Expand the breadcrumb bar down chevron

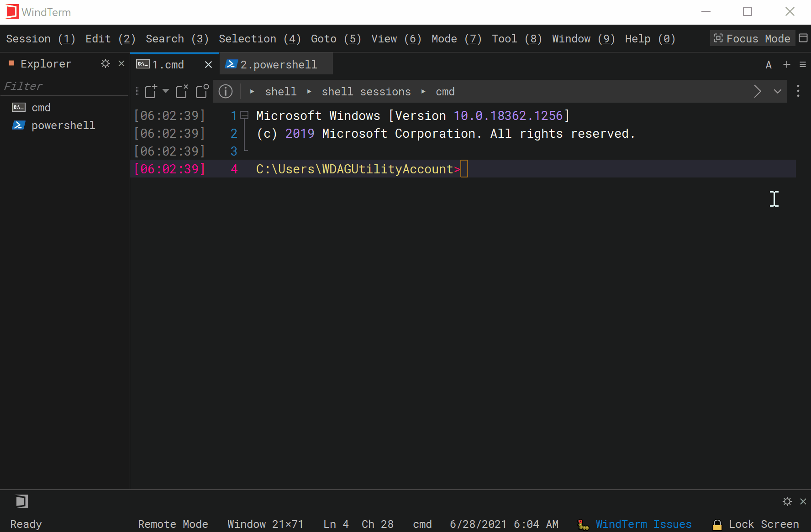(778, 91)
